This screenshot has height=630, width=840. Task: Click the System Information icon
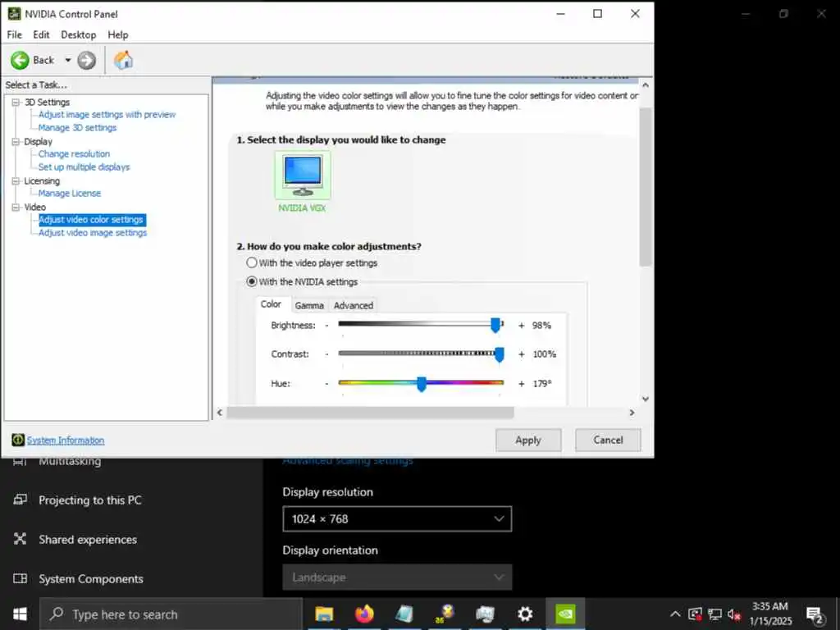pos(18,440)
